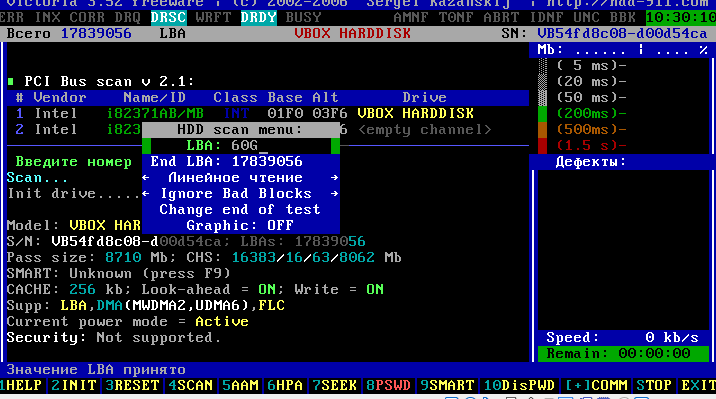Image resolution: width=716 pixels, height=399 pixels.
Task: Toggle Graphic: OFF in scan menu
Action: [x=241, y=226]
